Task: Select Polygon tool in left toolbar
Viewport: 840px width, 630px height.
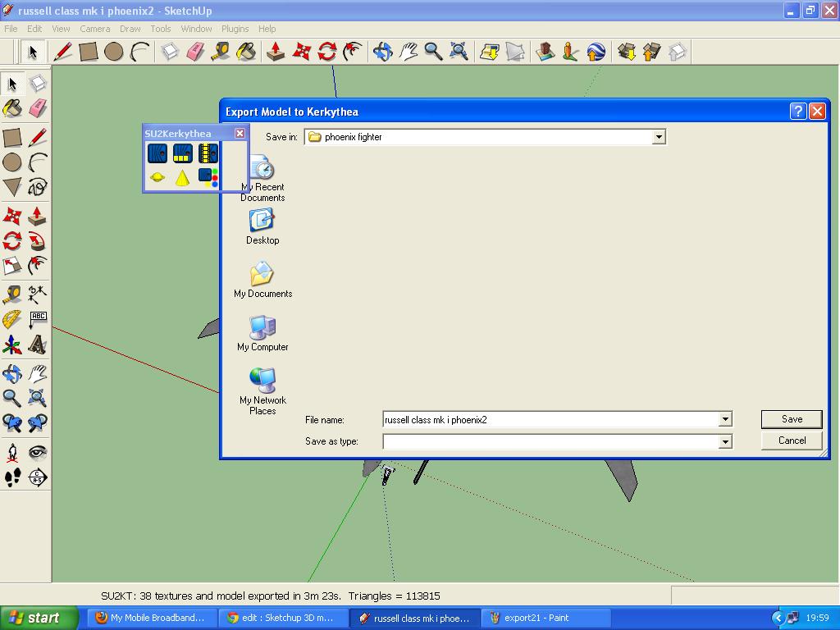Action: click(12, 187)
